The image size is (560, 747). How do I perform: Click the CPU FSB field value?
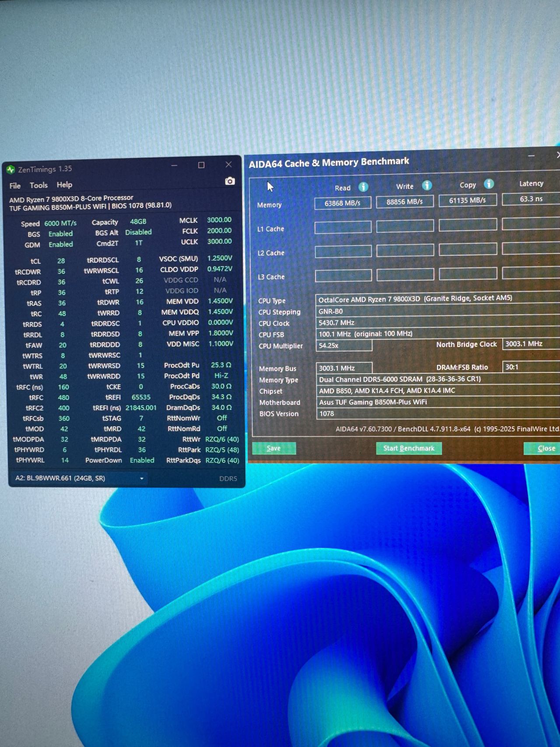coord(438,334)
